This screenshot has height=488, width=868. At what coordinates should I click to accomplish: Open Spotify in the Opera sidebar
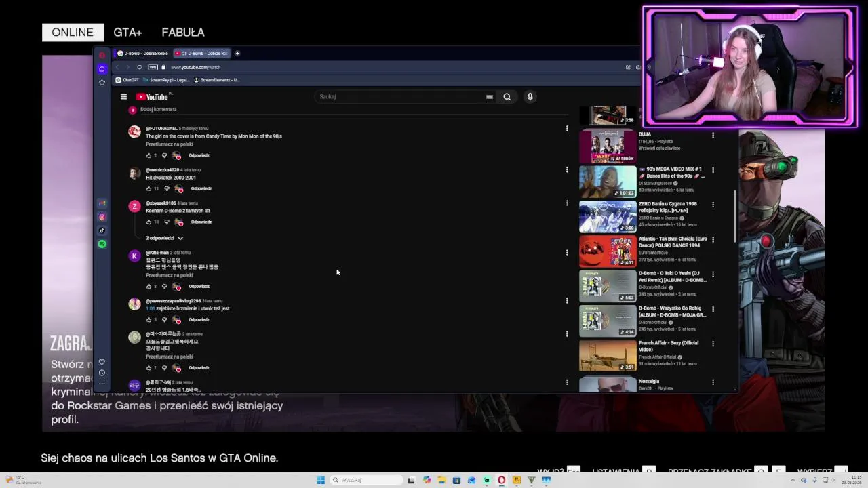tap(102, 244)
